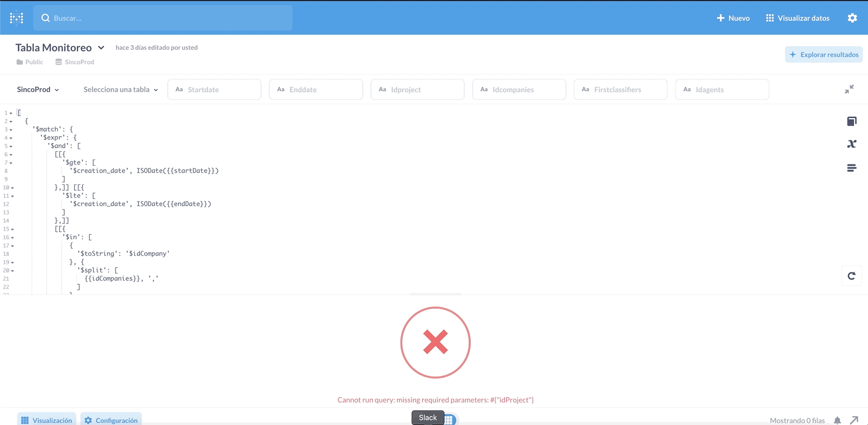Open the Metabase home logo
Viewport: 868px width, 425px height.
tap(17, 18)
